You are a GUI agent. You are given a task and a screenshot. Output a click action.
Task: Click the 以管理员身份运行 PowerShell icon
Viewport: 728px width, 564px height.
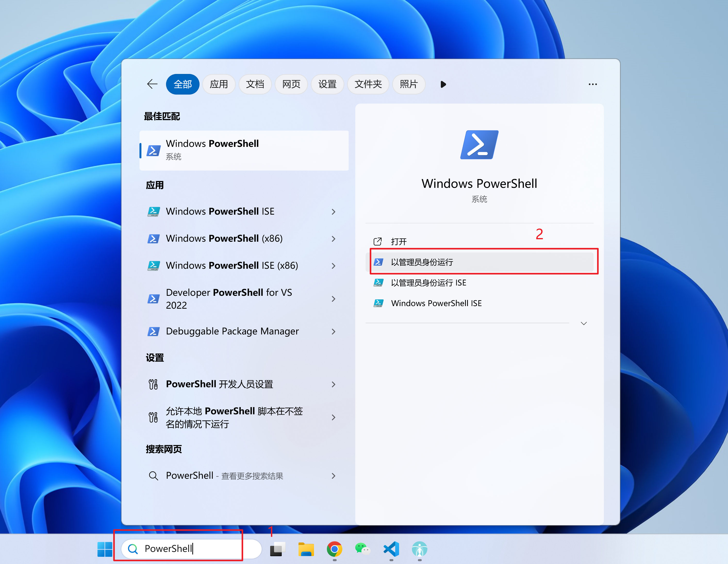378,262
